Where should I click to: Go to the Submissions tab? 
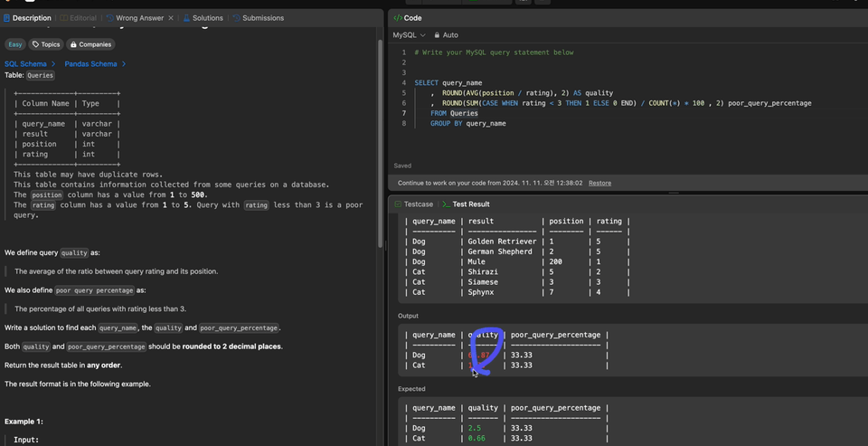pos(259,18)
